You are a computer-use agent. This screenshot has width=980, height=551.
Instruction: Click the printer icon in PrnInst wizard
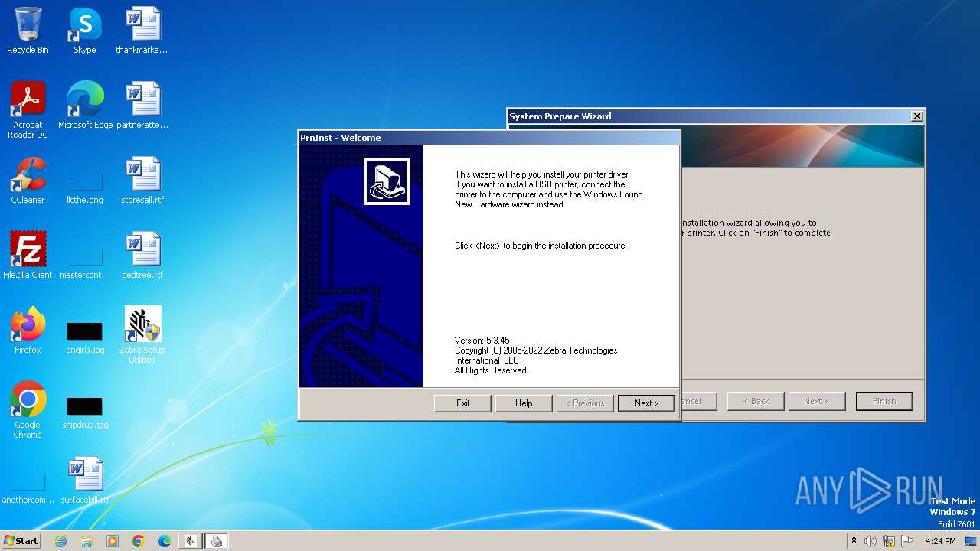(387, 181)
